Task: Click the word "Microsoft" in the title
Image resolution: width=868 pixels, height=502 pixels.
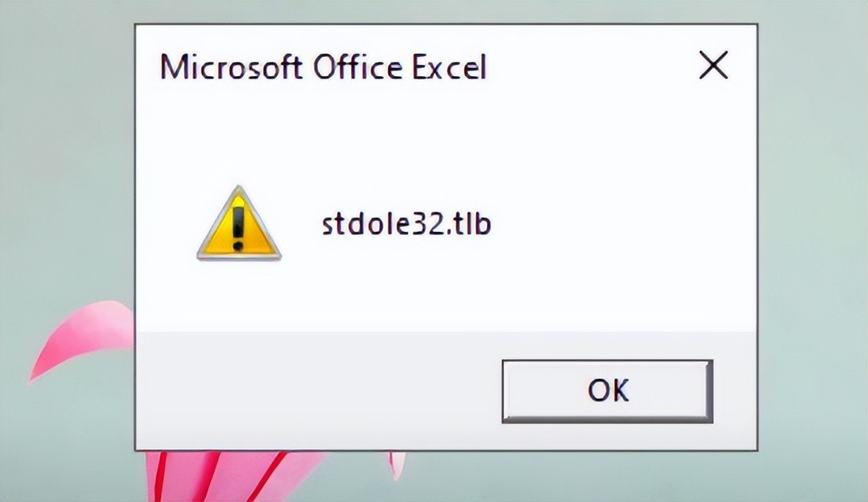Action: (231, 68)
